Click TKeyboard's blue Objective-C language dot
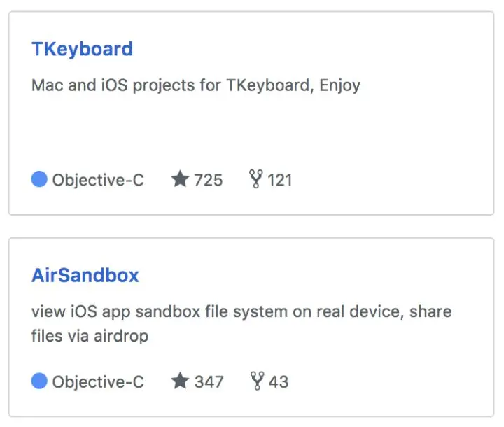Viewport: 504px width, 427px height. point(39,179)
